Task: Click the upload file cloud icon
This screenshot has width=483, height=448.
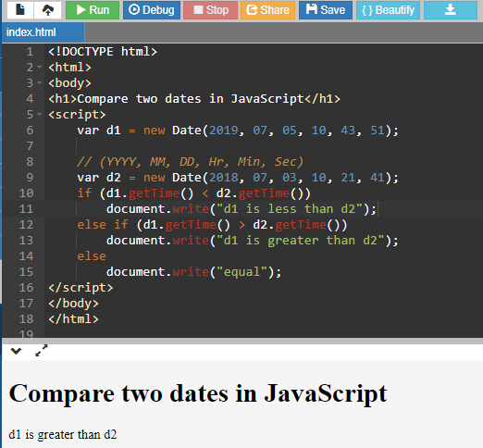Action: click(47, 10)
